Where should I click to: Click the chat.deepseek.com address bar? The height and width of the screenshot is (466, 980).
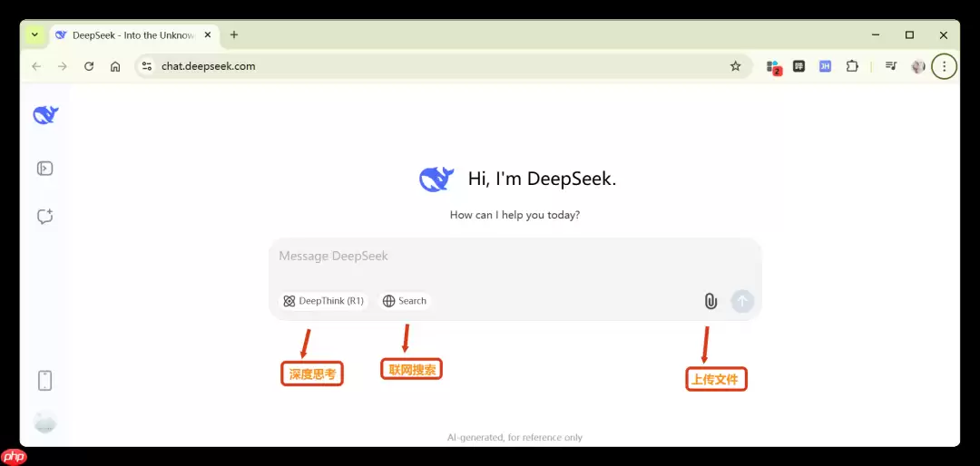tap(444, 66)
